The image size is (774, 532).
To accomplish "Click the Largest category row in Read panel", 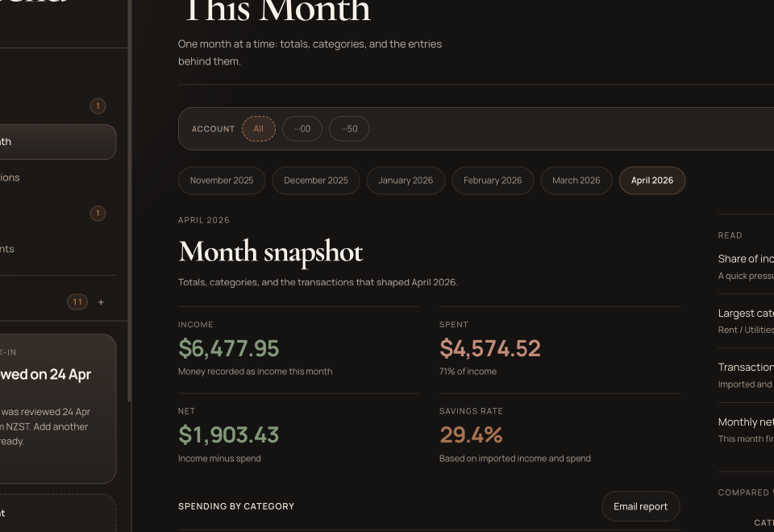I will pos(746,322).
